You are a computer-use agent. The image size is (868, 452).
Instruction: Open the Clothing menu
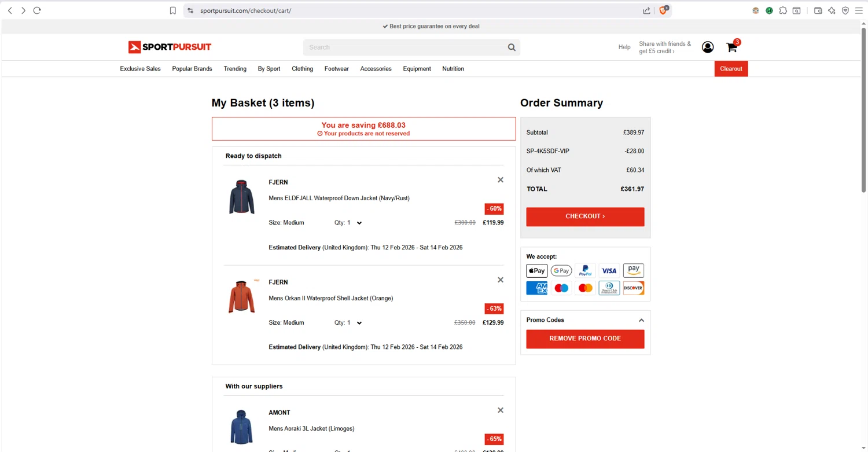pos(302,69)
